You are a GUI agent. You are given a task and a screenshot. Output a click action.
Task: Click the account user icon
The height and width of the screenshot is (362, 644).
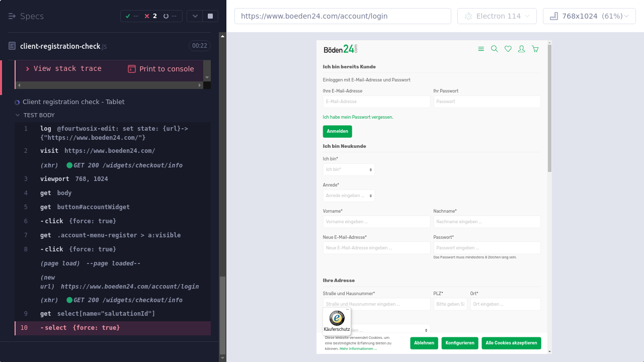[522, 49]
